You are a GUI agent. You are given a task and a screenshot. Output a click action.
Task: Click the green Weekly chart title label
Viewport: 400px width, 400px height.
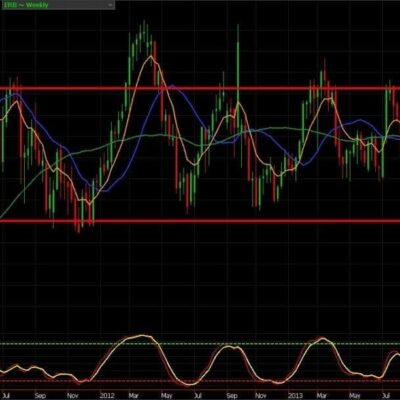[x=26, y=5]
